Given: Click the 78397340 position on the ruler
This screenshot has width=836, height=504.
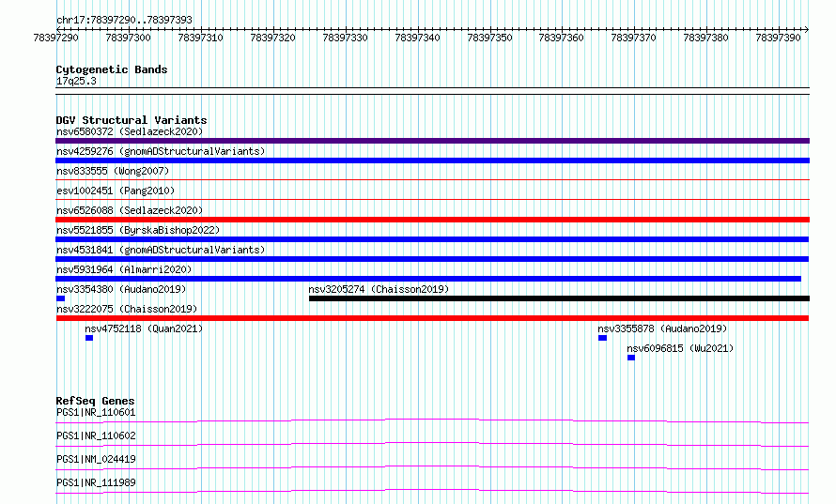Looking at the screenshot, I should [x=417, y=38].
